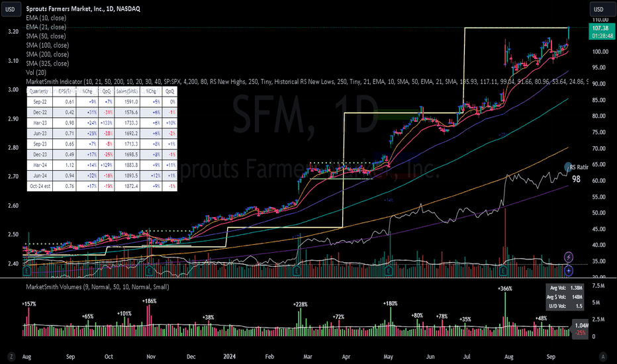The width and height of the screenshot is (617, 364).
Task: Click the current price label 107.38
Action: pos(600,28)
